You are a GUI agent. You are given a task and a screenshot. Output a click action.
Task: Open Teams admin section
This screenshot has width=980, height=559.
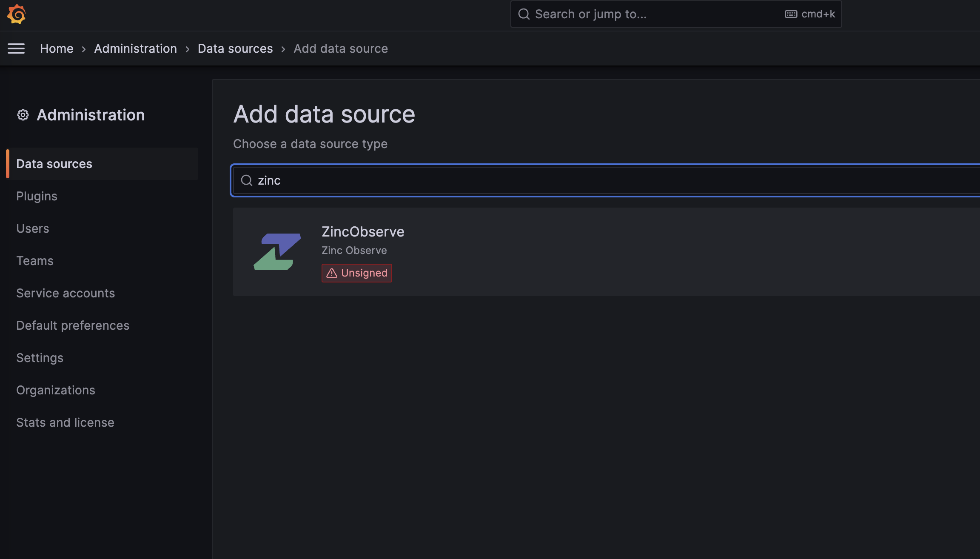pyautogui.click(x=35, y=261)
